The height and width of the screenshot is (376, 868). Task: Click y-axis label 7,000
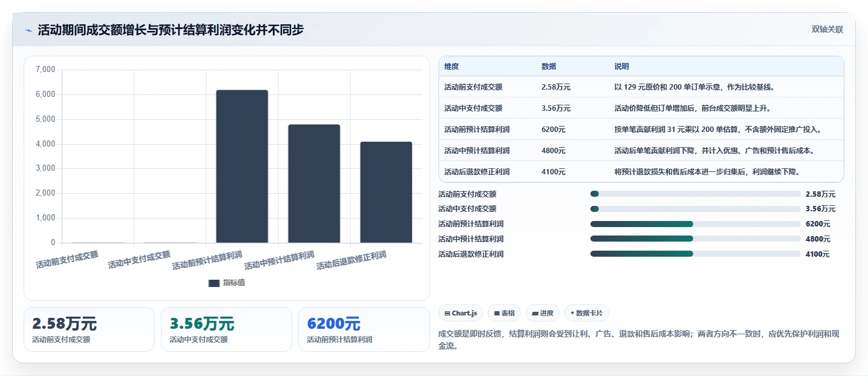pyautogui.click(x=45, y=70)
